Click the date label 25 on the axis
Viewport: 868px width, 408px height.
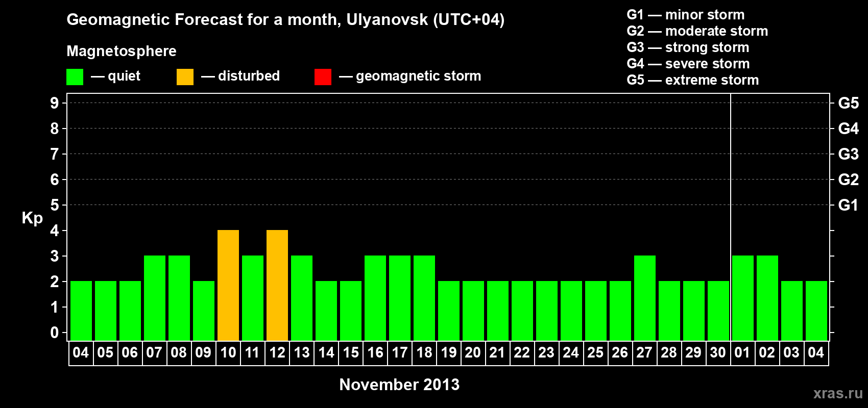pos(595,353)
